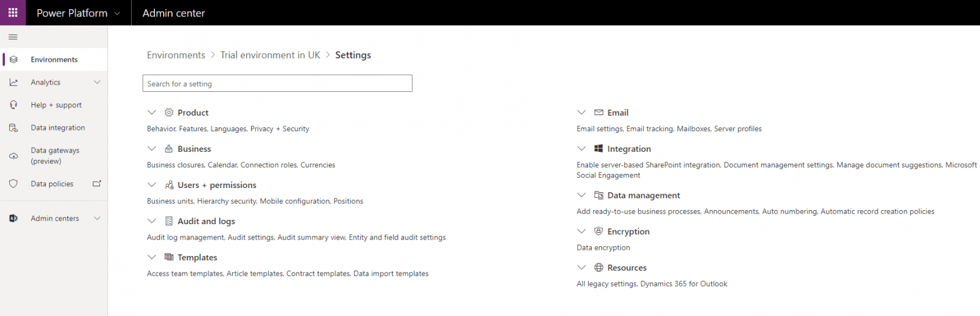Click the Data integration icon
This screenshot has width=980, height=316.
[x=13, y=127]
